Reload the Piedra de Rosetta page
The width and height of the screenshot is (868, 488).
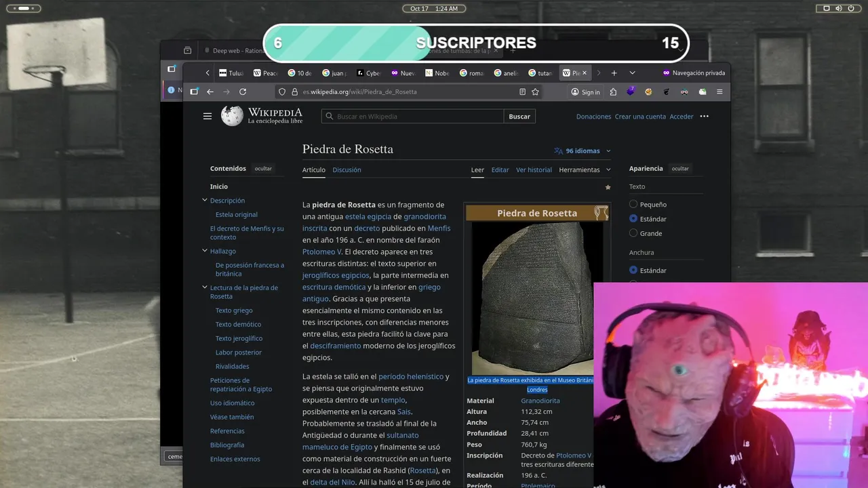coord(243,91)
